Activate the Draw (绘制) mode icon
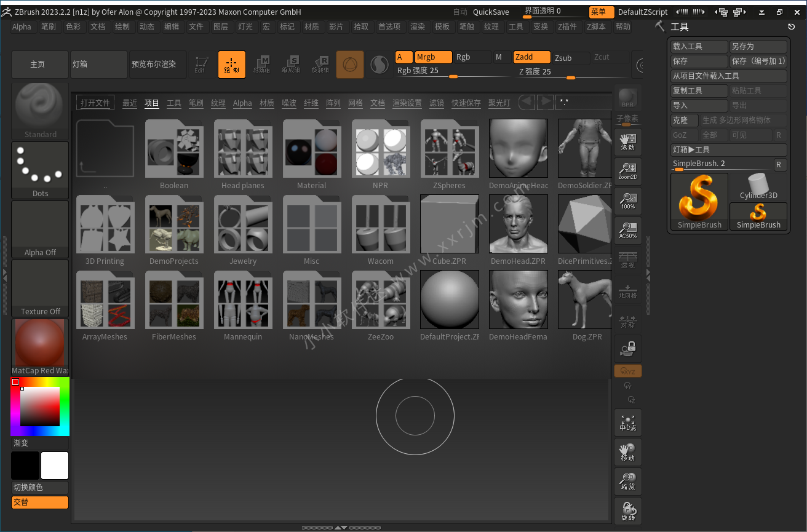 tap(231, 65)
